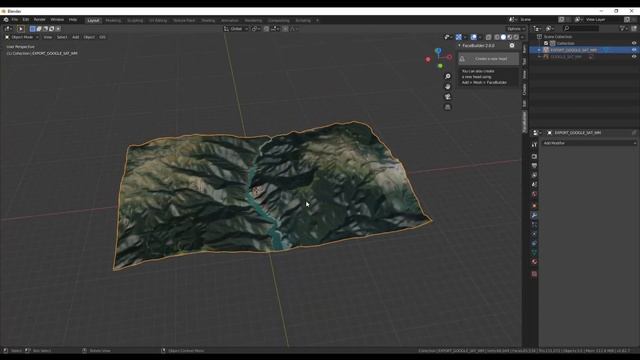Toggle visibility eye of EXPORT_GOOGLE_SAT_WM object

(634, 50)
